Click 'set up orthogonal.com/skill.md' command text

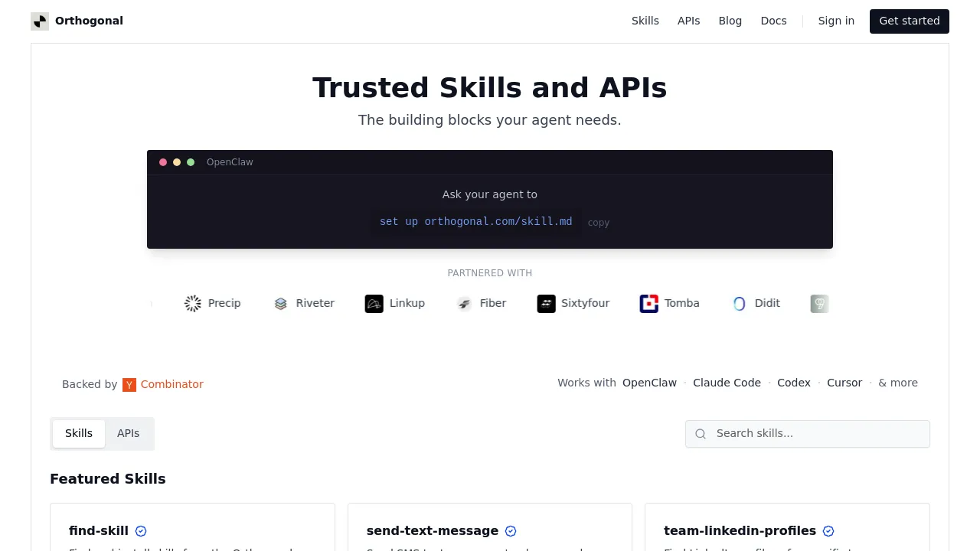coord(476,222)
